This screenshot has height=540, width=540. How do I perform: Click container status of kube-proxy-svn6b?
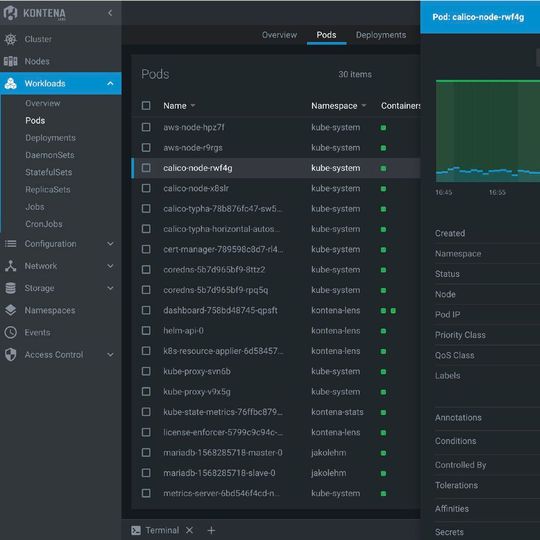point(383,372)
